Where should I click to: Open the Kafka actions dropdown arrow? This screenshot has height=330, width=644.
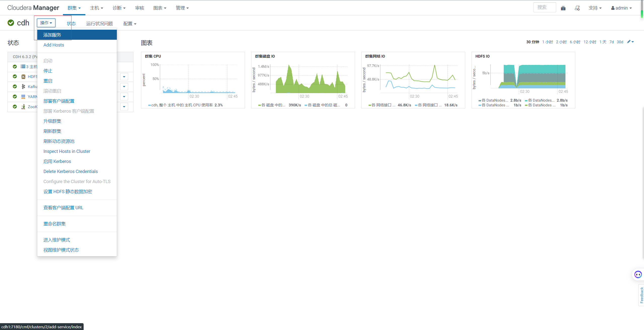pos(124,87)
